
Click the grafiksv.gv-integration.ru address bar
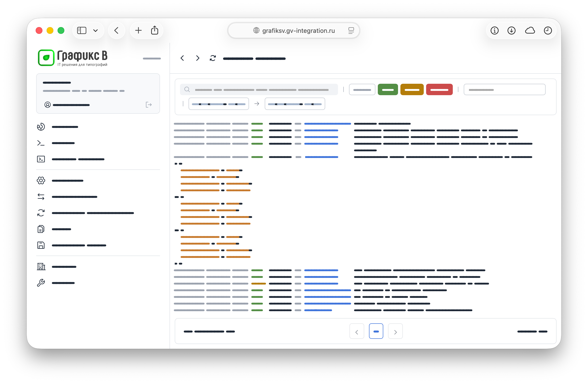pyautogui.click(x=294, y=30)
